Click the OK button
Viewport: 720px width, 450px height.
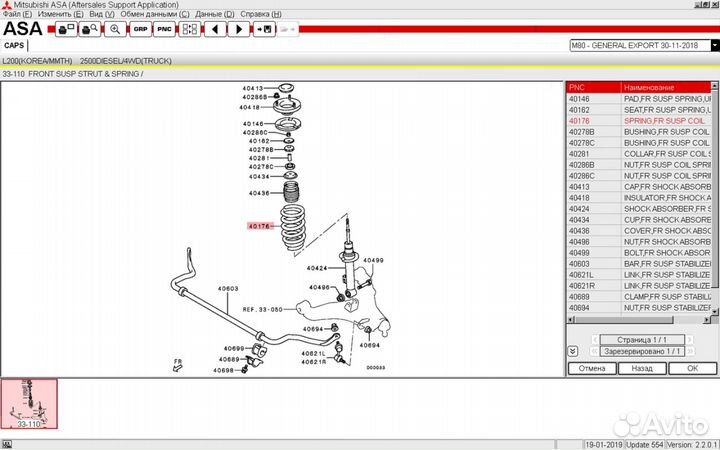692,368
